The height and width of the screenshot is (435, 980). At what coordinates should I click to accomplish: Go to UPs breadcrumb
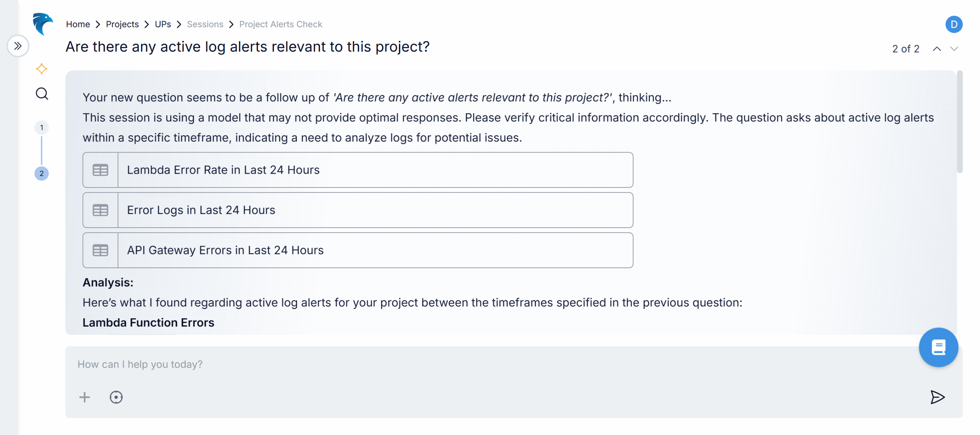pos(163,24)
